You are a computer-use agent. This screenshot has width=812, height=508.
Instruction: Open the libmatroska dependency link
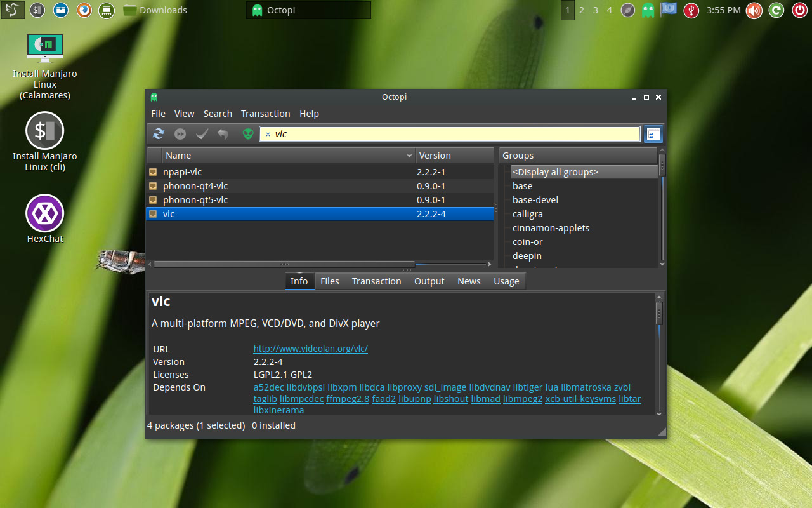point(586,387)
